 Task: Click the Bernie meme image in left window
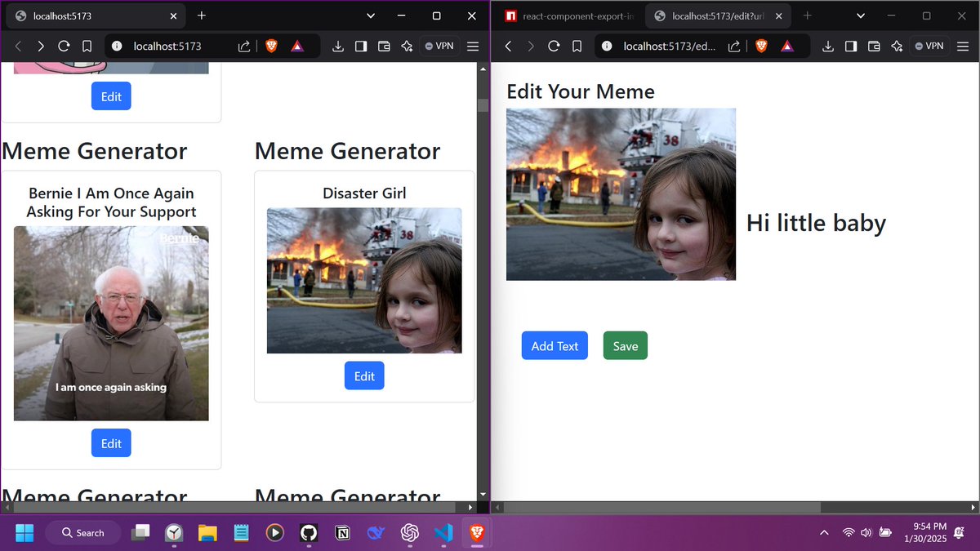(111, 323)
